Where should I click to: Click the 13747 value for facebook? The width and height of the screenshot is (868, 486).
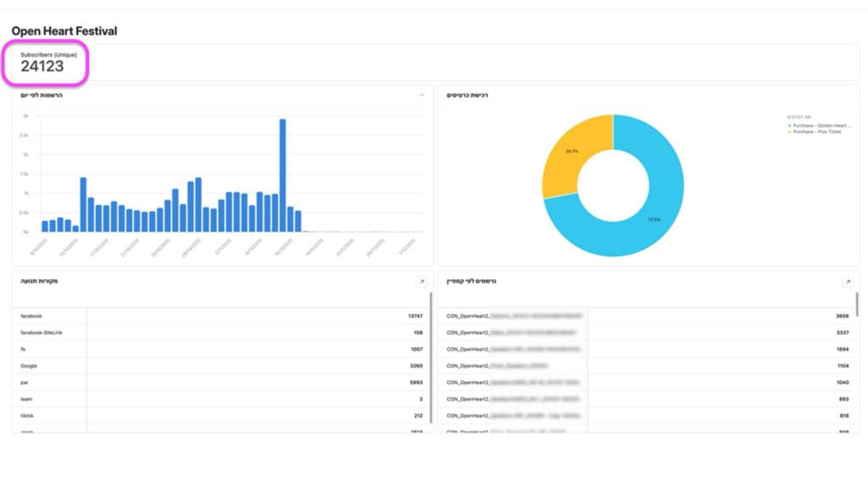click(x=415, y=316)
